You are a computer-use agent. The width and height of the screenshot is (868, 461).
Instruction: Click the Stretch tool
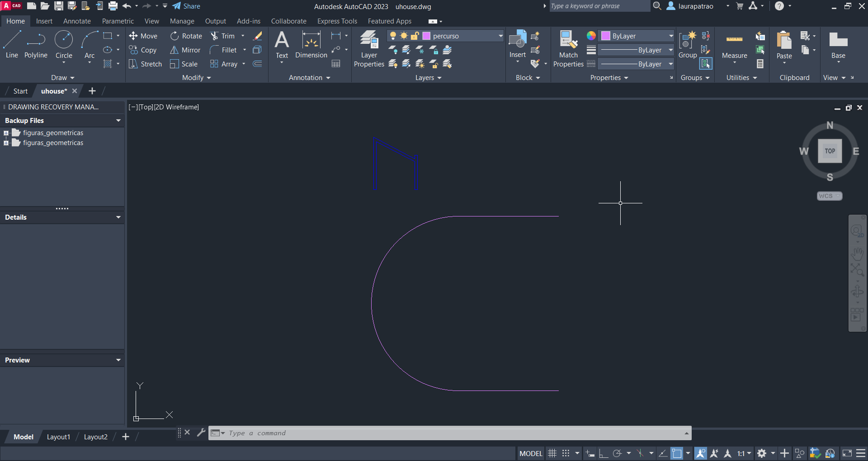(x=145, y=64)
